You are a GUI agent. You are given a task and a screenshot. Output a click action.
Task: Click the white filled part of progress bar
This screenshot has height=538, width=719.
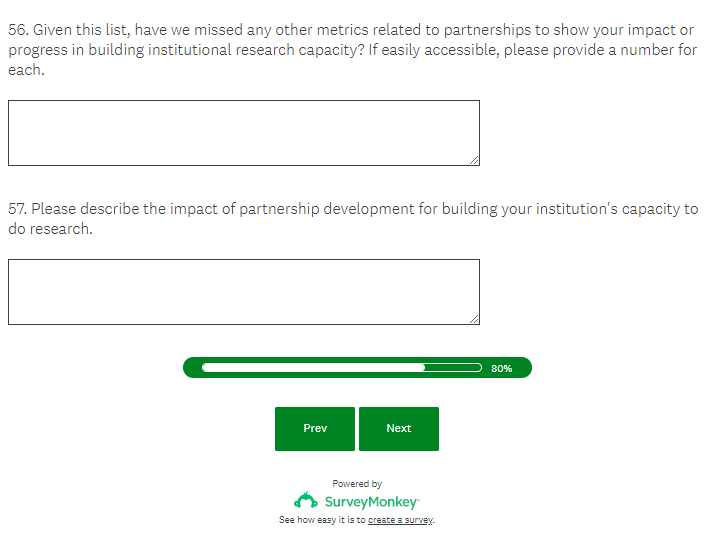click(x=312, y=367)
